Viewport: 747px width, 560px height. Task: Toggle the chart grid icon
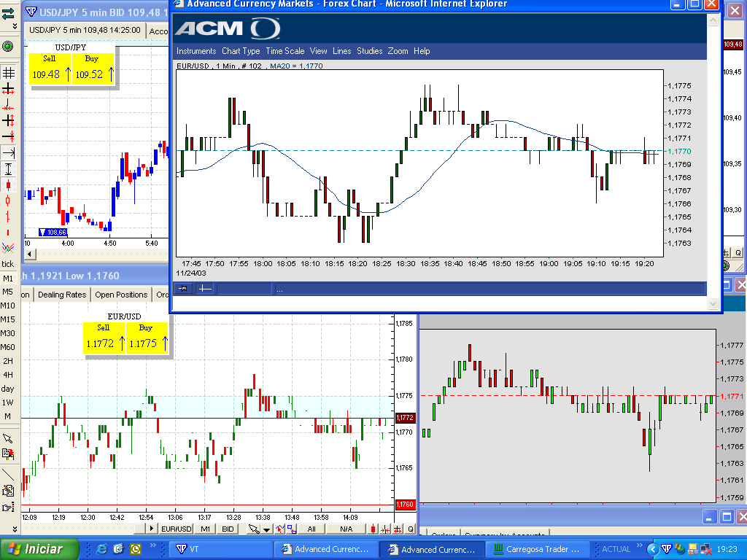(x=8, y=73)
